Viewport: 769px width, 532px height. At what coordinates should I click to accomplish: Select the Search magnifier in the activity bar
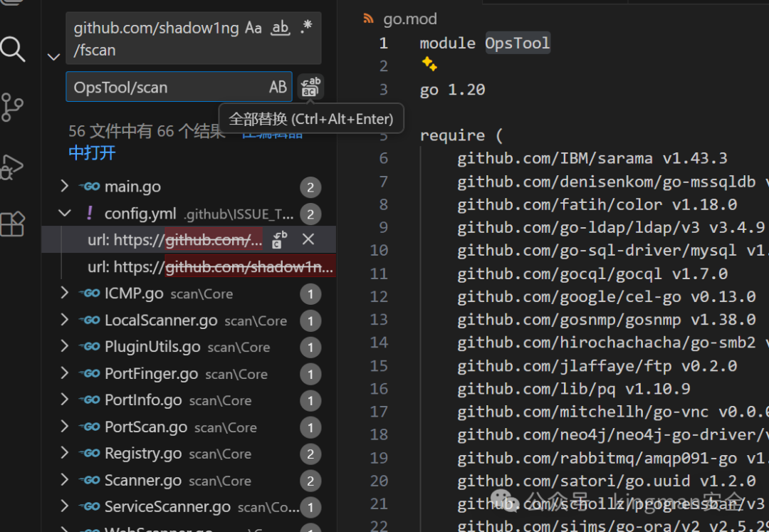click(11, 50)
